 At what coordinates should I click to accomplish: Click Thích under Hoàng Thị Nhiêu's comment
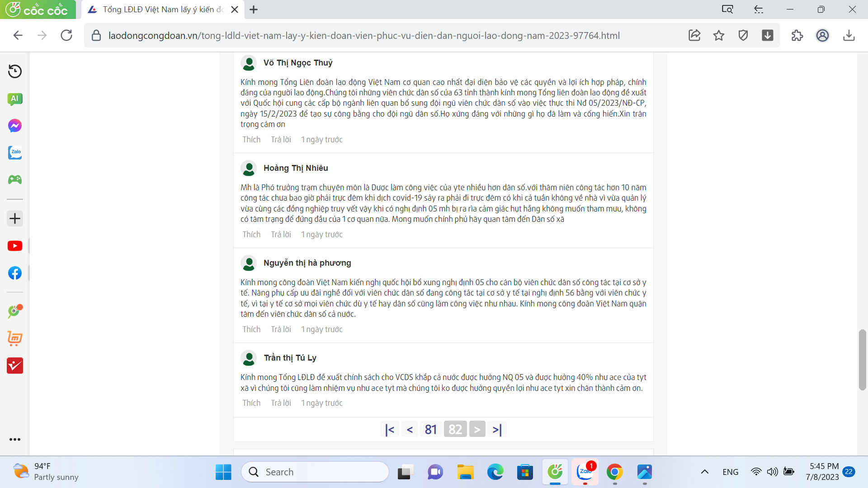(x=251, y=235)
